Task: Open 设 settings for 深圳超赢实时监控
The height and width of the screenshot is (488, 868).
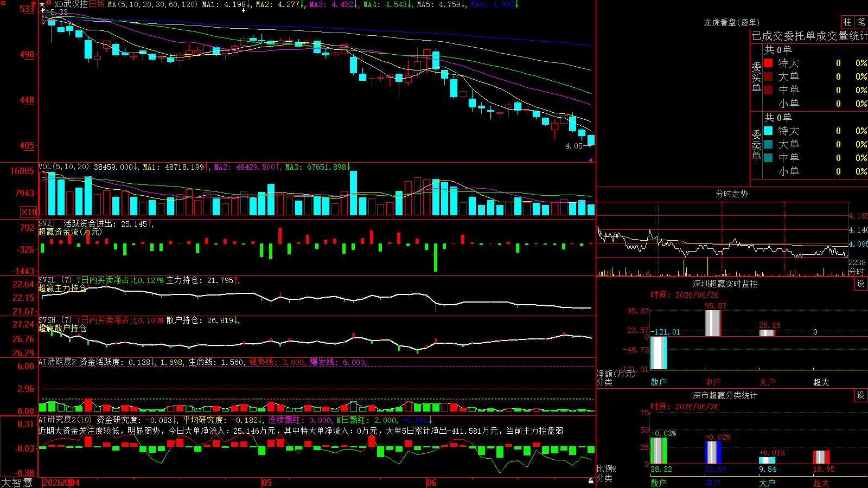Action: click(x=861, y=284)
